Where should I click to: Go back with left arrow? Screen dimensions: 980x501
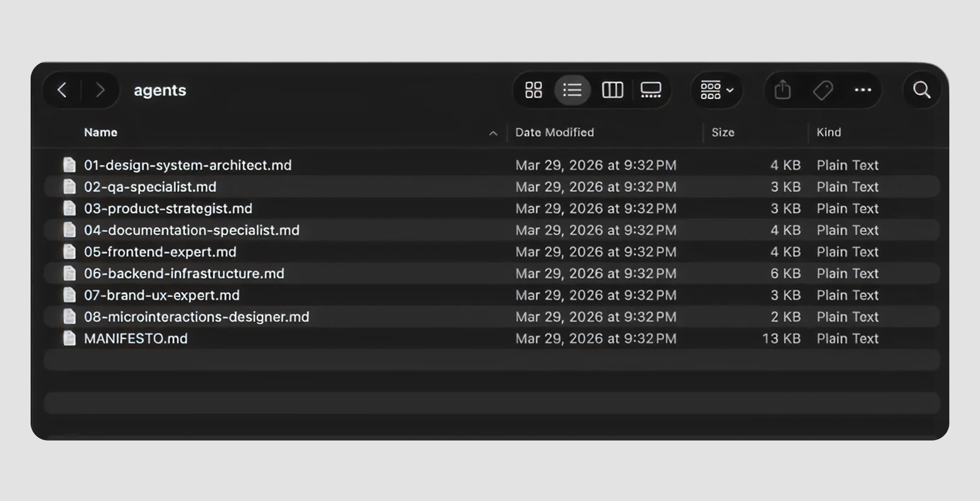[62, 90]
